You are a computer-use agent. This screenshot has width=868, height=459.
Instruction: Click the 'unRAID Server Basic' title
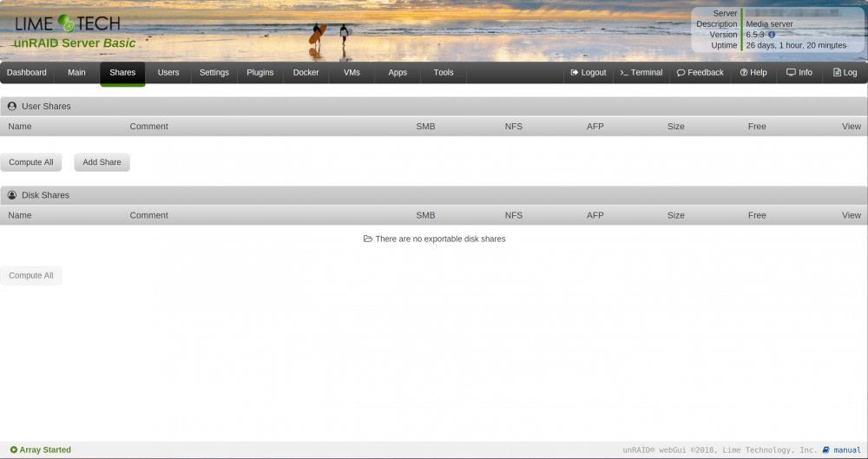[74, 43]
